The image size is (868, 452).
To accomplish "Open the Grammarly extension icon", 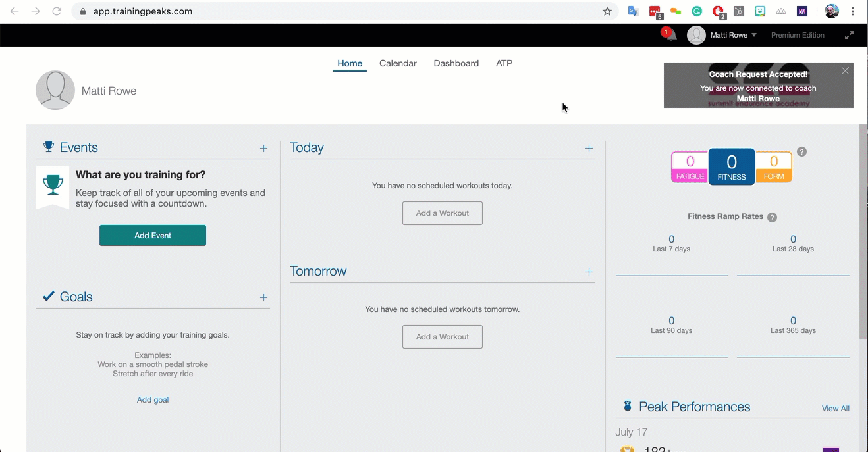I will 697,11.
